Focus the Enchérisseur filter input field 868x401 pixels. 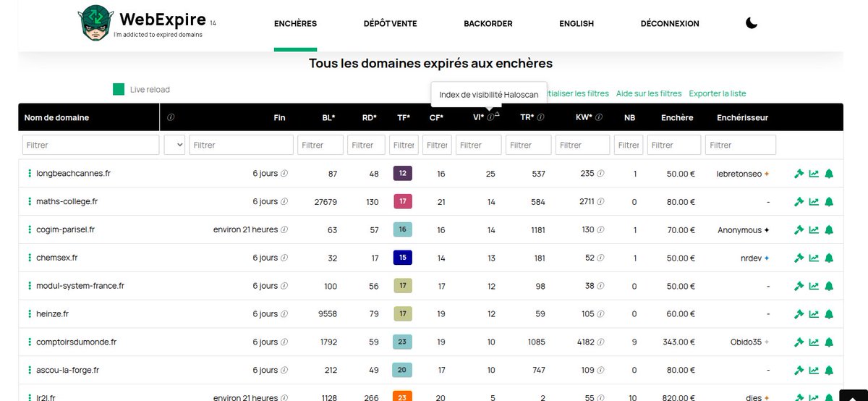(741, 145)
